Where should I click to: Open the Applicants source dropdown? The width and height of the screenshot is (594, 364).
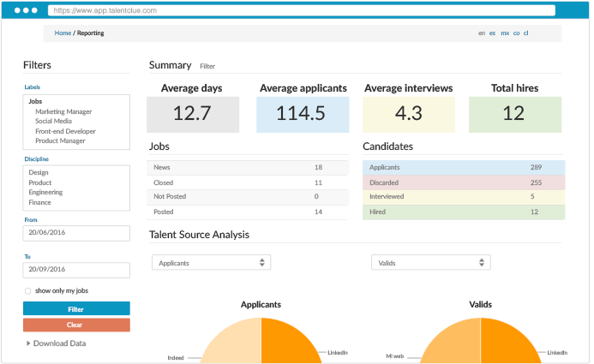211,263
